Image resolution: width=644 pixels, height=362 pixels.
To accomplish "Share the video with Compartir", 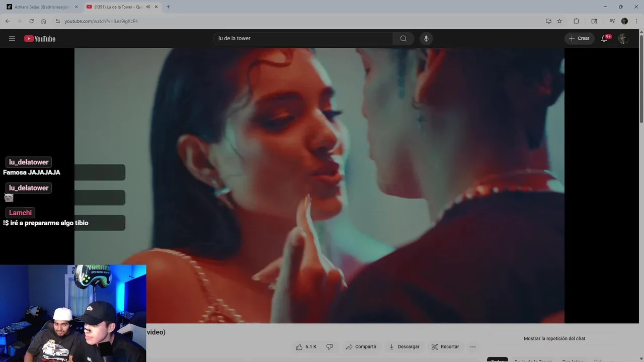I will tap(361, 347).
